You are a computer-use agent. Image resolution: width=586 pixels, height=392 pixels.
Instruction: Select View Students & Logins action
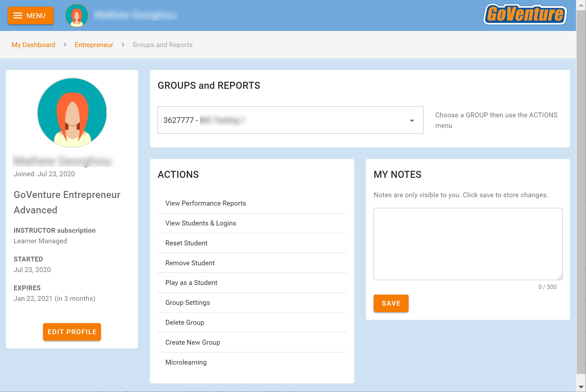201,223
